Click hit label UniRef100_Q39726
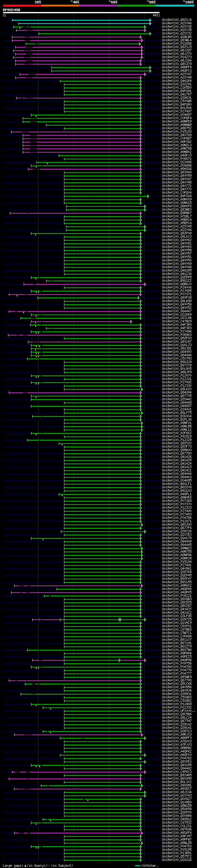 pos(177,531)
